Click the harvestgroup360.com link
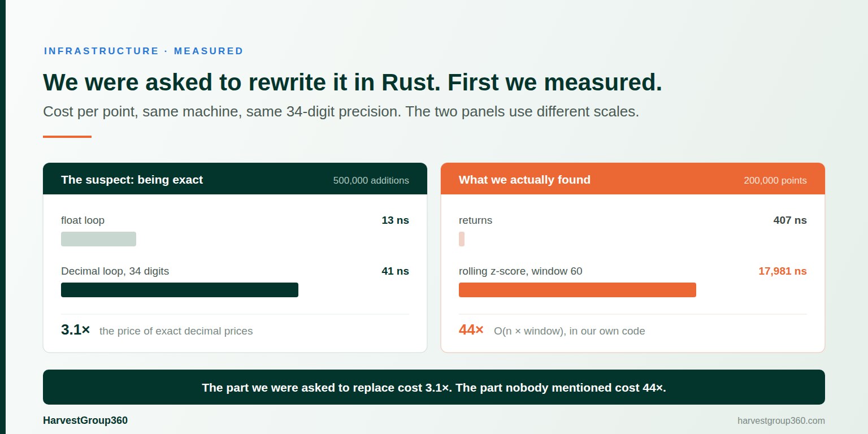Image resolution: width=868 pixels, height=434 pixels. [781, 420]
